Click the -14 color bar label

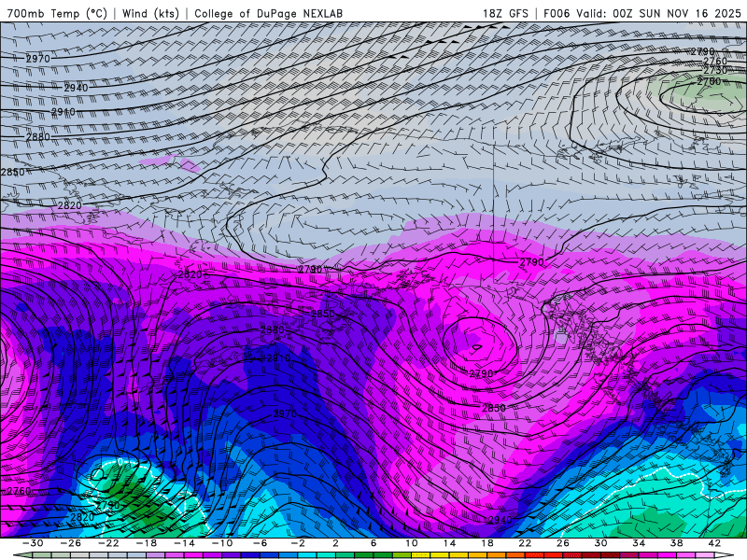click(184, 543)
